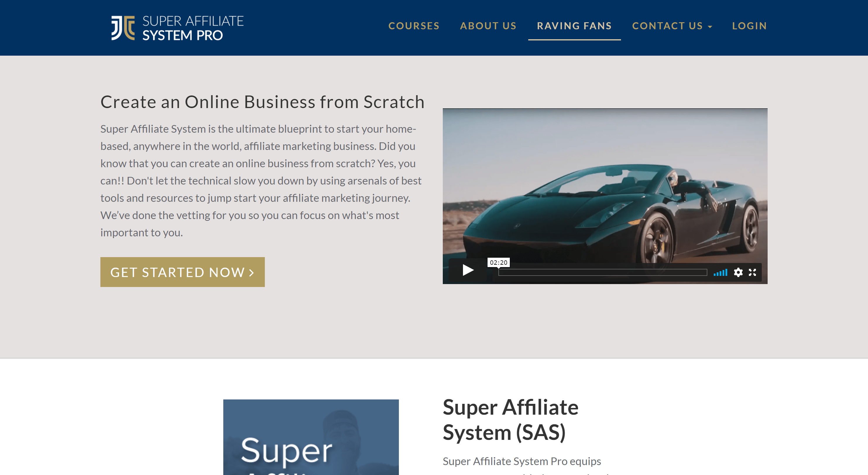The width and height of the screenshot is (868, 475).
Task: Check video signal strength icon
Action: pyautogui.click(x=721, y=271)
